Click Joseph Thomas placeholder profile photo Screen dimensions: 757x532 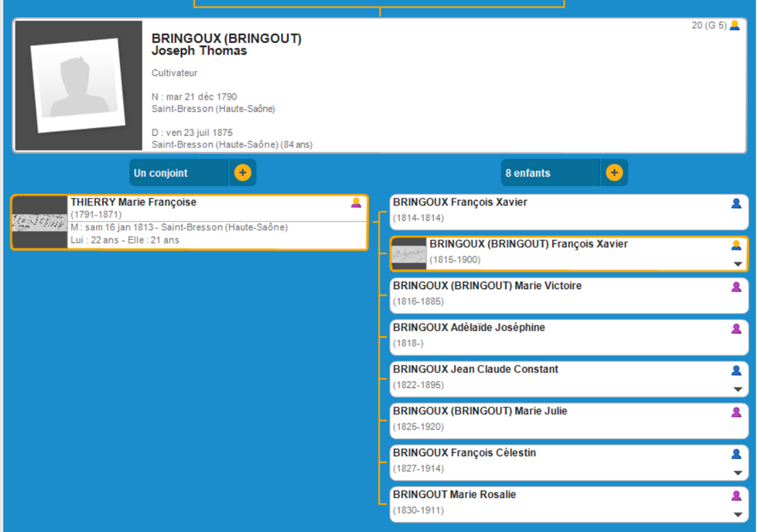78,86
